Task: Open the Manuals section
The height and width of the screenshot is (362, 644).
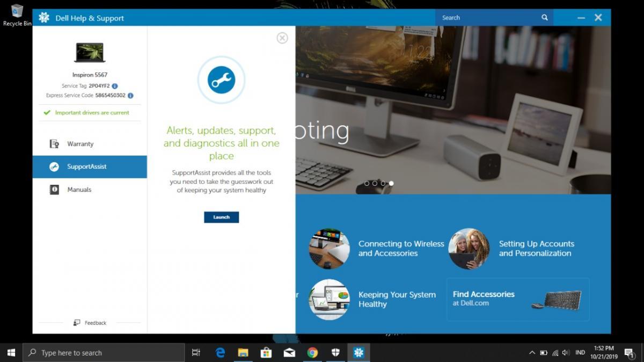Action: coord(79,190)
